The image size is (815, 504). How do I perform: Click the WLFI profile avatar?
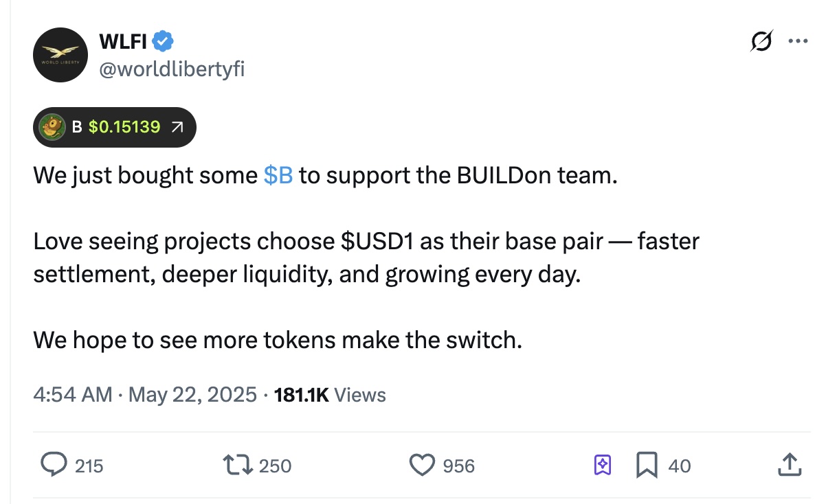tap(62, 55)
